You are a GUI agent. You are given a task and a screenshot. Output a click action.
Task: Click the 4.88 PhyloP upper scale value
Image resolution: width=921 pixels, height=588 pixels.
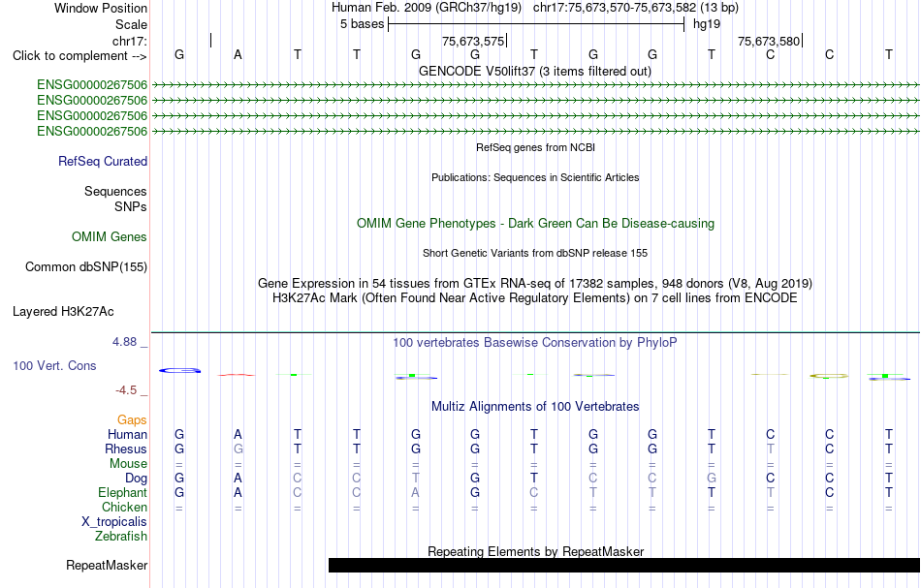124,342
